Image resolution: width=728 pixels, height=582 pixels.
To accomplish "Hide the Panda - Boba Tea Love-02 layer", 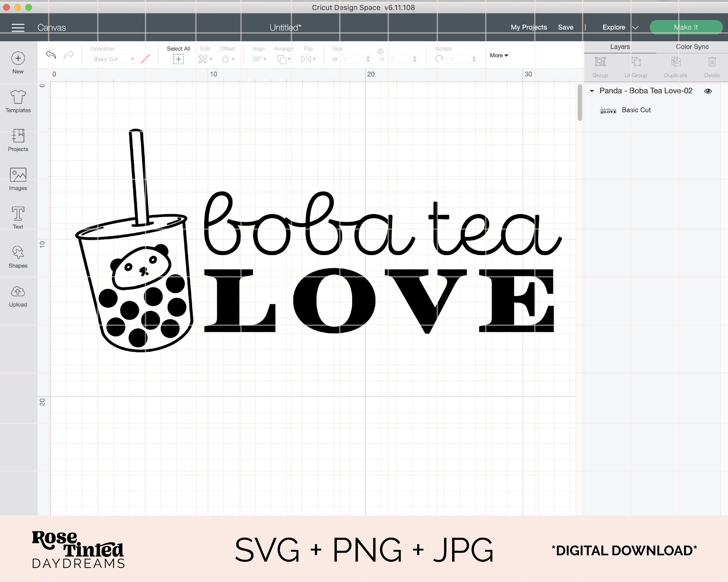I will (x=708, y=91).
